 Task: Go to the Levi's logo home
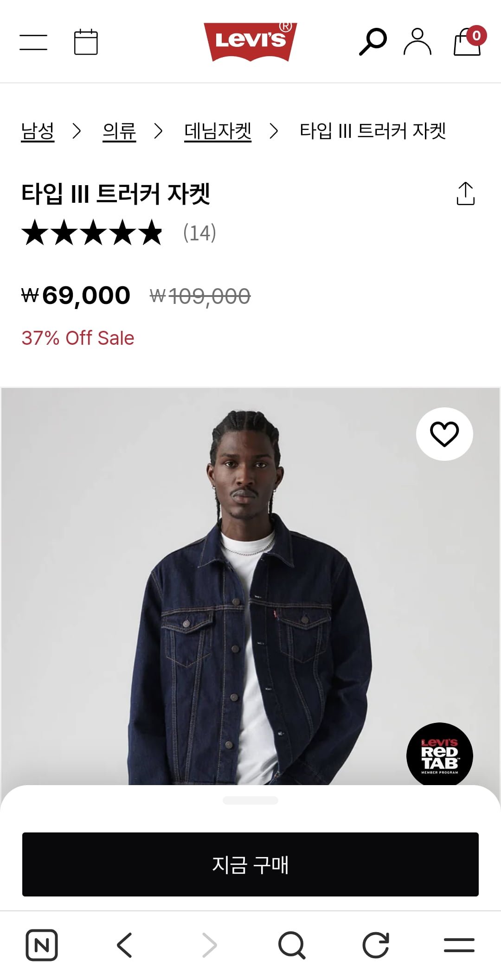(250, 42)
